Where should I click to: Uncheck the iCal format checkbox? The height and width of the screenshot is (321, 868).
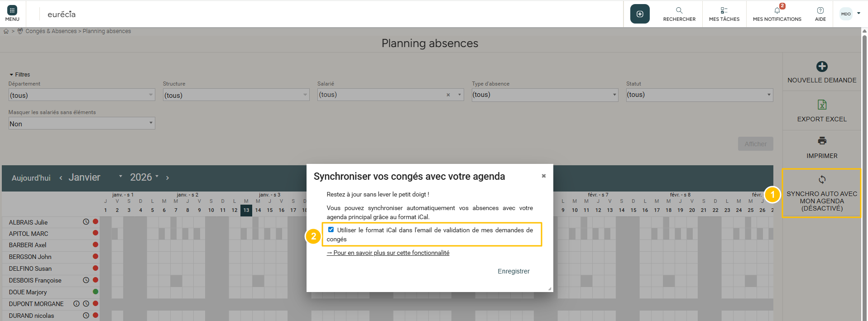coord(331,230)
